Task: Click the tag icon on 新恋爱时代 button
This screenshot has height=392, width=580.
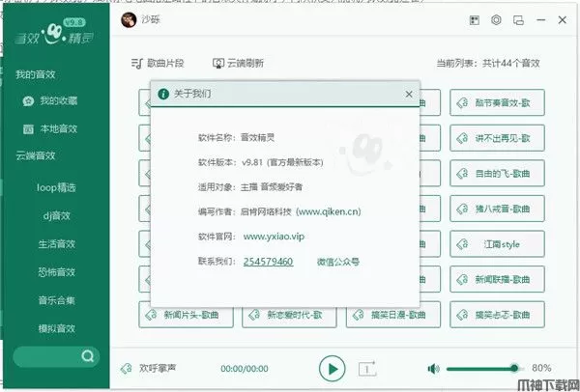Action: coord(254,315)
